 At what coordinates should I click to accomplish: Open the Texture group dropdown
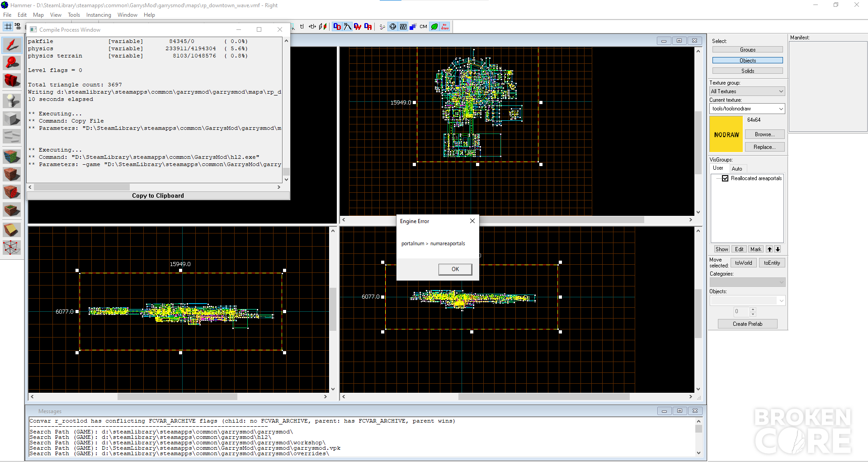747,91
